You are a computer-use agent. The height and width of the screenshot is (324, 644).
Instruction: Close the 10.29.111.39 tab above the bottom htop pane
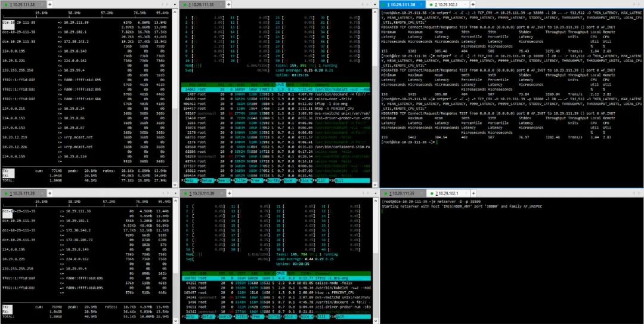pyautogui.click(x=222, y=193)
